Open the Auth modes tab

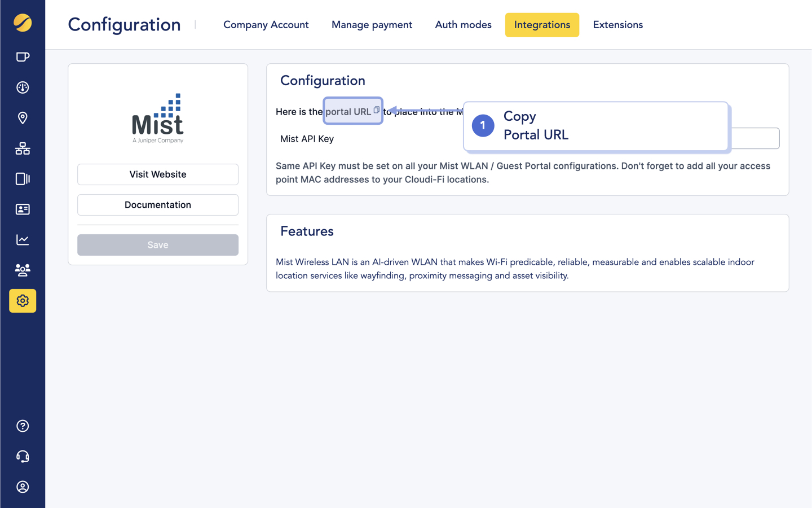pos(463,25)
